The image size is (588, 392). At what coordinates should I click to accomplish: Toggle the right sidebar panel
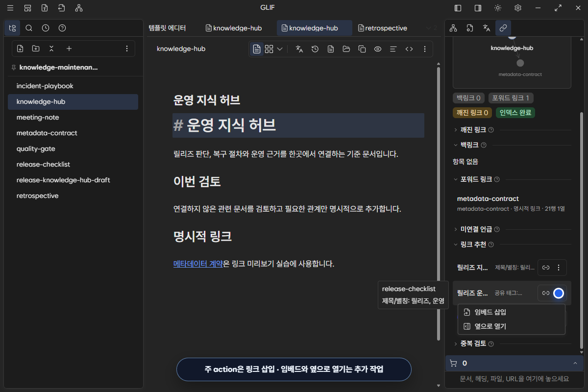click(x=478, y=8)
